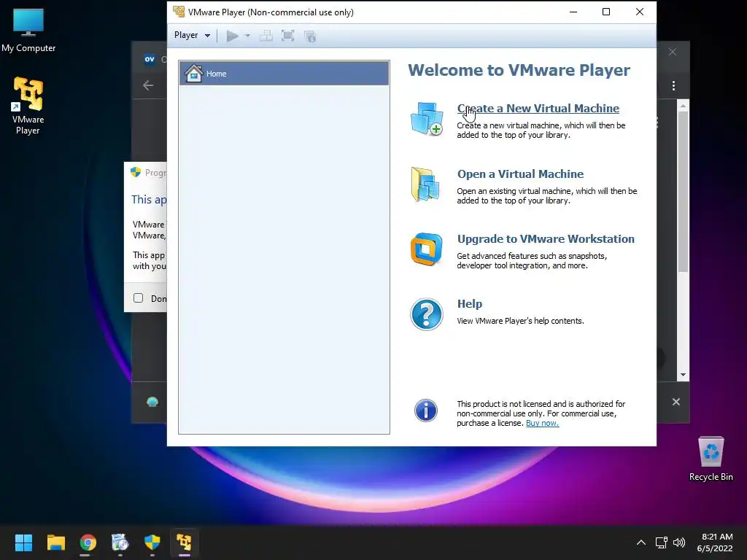747x560 pixels.
Task: Click Open a Virtual Machine link
Action: click(520, 174)
